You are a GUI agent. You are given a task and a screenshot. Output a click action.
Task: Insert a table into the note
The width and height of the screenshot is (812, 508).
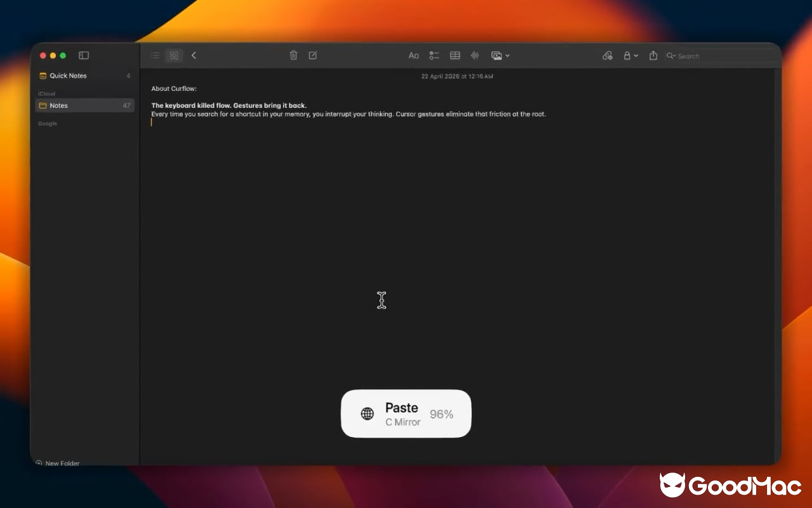coord(454,55)
